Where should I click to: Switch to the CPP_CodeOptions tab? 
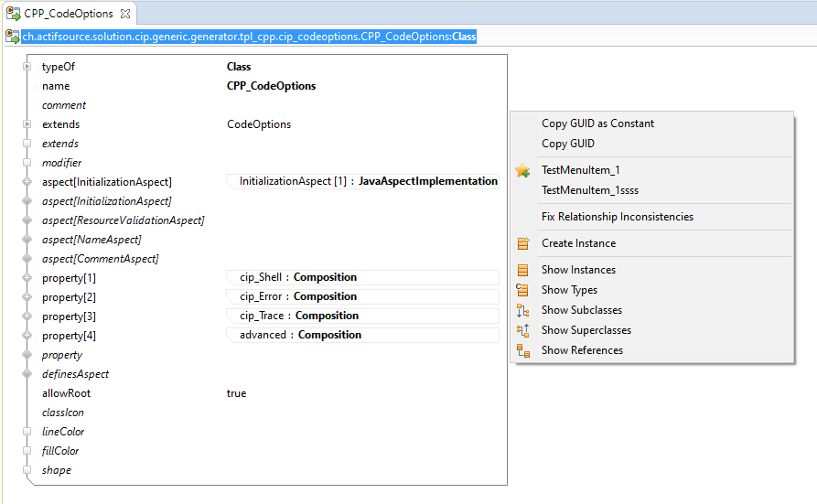coord(69,14)
